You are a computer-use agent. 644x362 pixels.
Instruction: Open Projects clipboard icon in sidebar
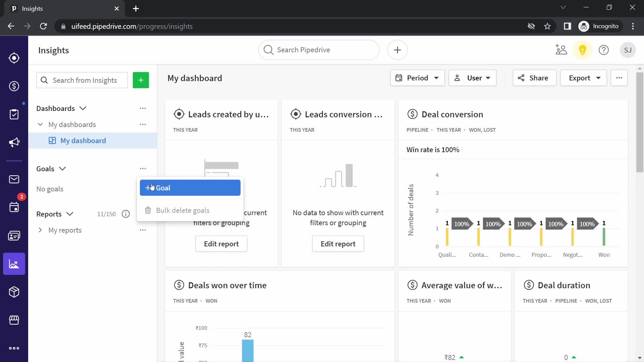(14, 114)
